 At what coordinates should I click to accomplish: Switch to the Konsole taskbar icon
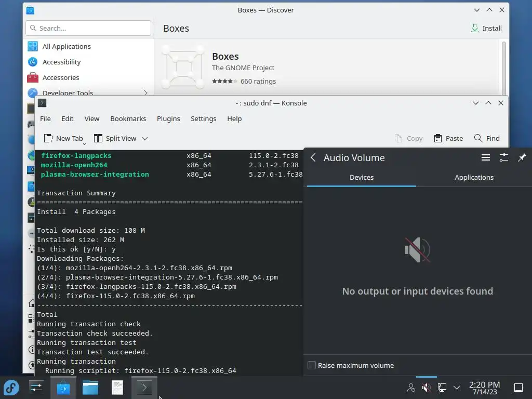[144, 388]
